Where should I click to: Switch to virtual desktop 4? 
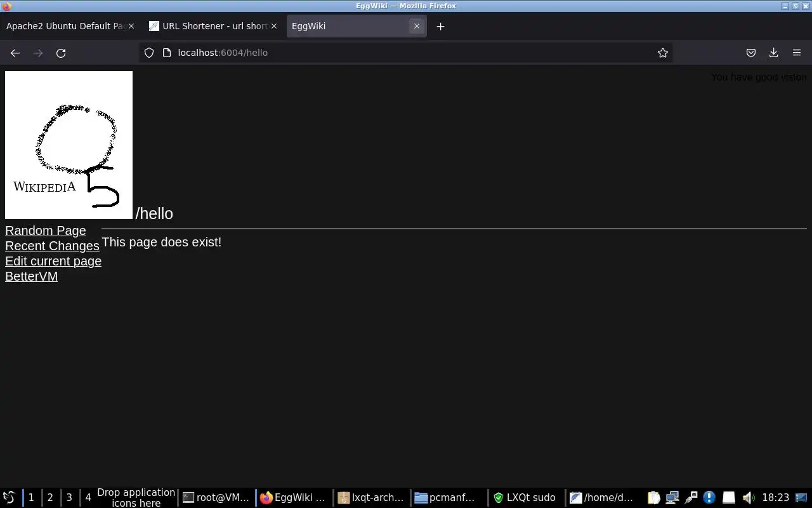[x=88, y=498]
